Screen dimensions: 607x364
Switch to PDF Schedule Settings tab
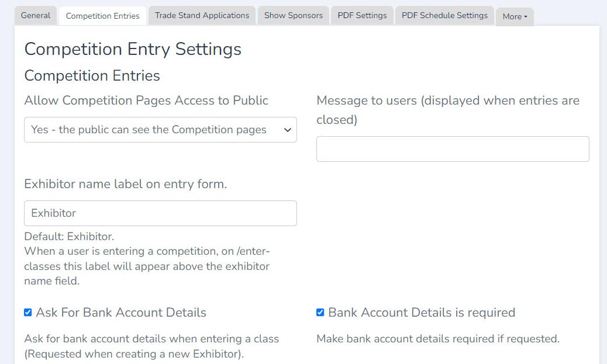pos(444,16)
